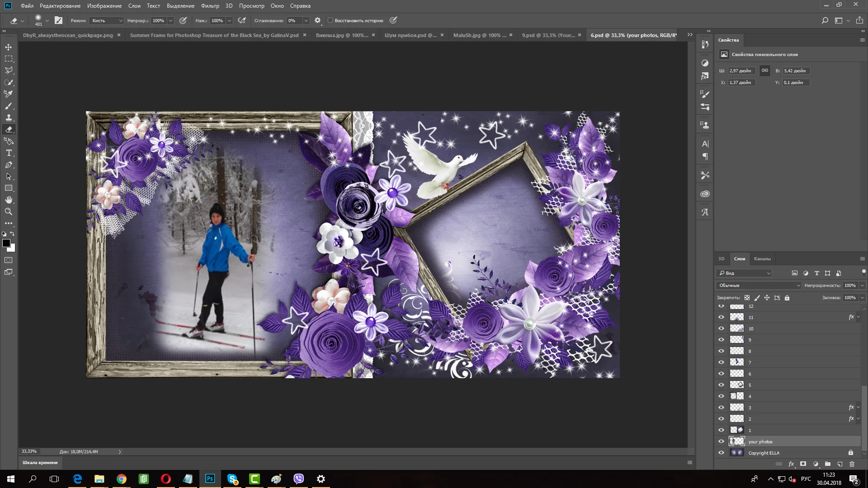Select the Move tool
Screen dimensions: 868x488
pos(9,47)
